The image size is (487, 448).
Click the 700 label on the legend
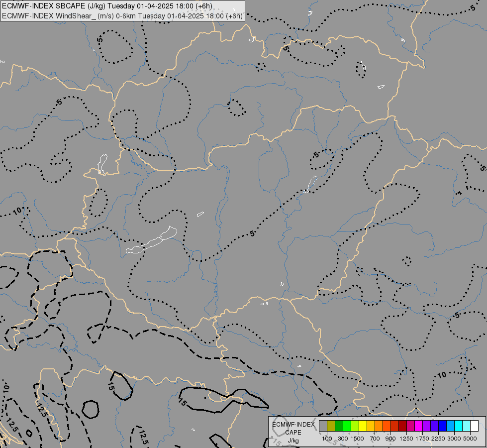coord(375,439)
